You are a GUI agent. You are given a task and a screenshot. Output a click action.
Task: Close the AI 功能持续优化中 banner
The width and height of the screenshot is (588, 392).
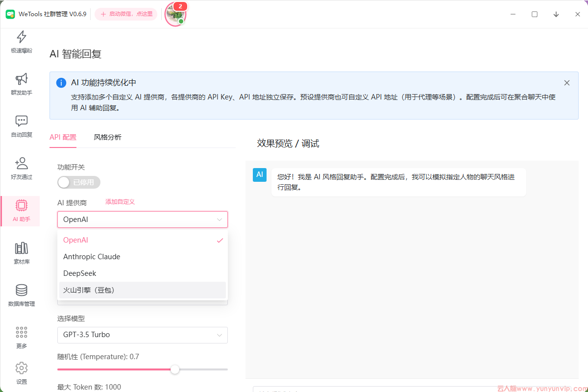[x=567, y=83]
